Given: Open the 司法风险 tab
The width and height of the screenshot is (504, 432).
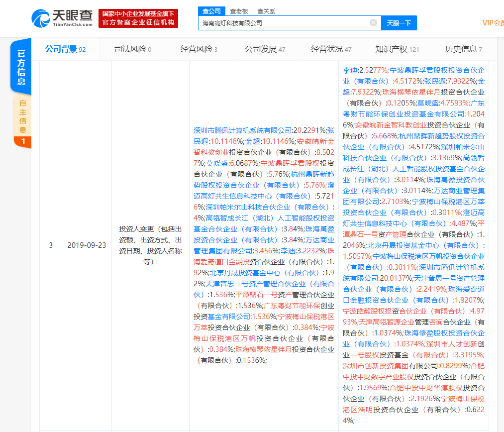Looking at the screenshot, I should click(x=133, y=49).
